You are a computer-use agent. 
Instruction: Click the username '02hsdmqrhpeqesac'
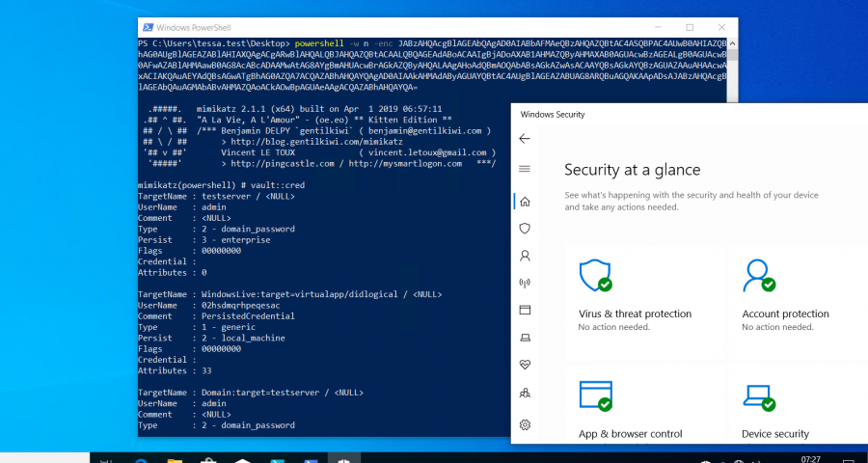[241, 306]
